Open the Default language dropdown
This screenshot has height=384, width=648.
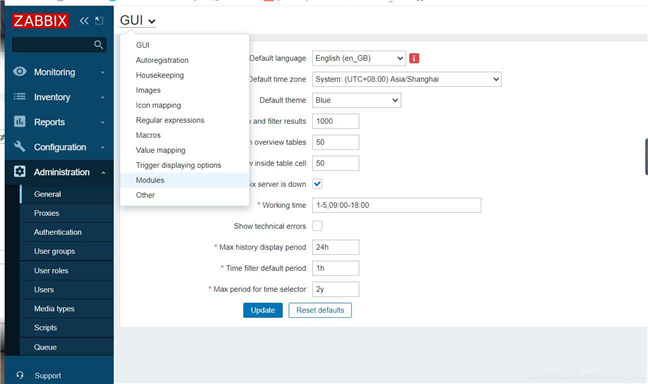point(359,58)
